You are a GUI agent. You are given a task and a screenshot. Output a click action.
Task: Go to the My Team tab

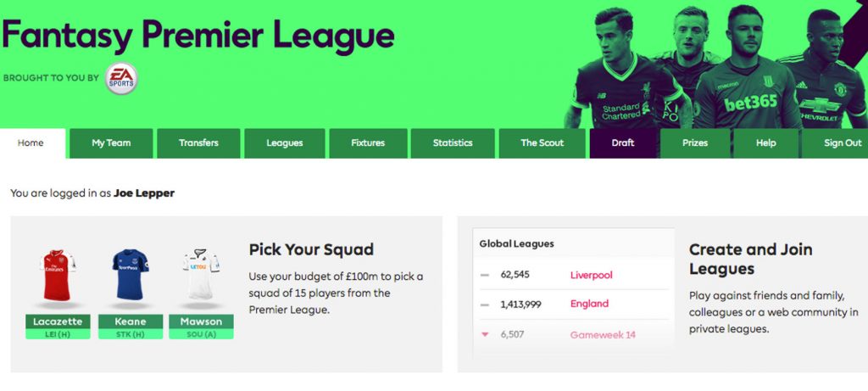click(x=111, y=143)
